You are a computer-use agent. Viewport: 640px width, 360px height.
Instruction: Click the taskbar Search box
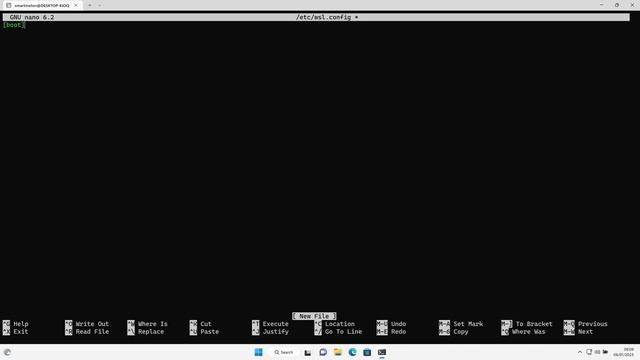click(x=284, y=352)
